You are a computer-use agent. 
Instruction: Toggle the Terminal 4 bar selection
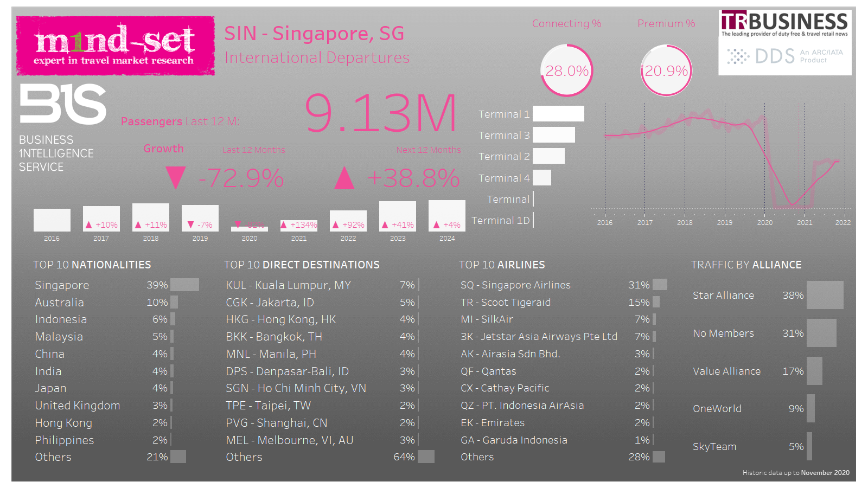coord(543,177)
